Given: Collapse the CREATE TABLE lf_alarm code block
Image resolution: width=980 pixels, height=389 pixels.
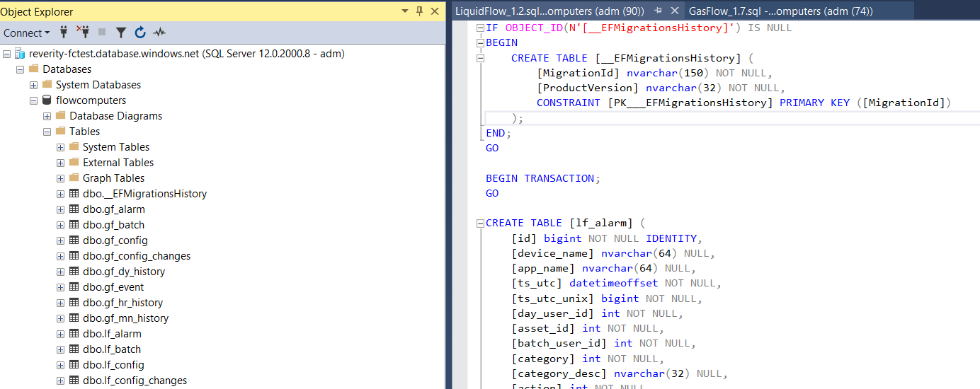Looking at the screenshot, I should pos(481,223).
